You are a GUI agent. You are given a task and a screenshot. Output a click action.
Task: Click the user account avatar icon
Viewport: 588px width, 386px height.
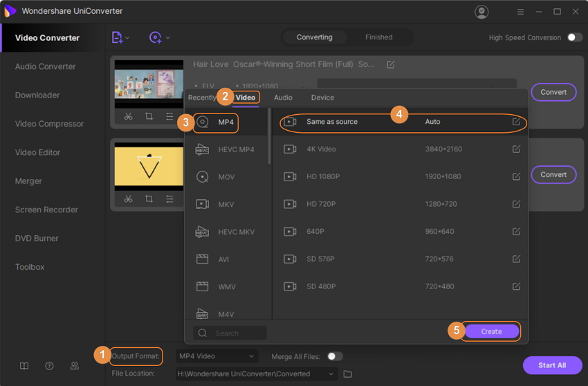pos(481,12)
